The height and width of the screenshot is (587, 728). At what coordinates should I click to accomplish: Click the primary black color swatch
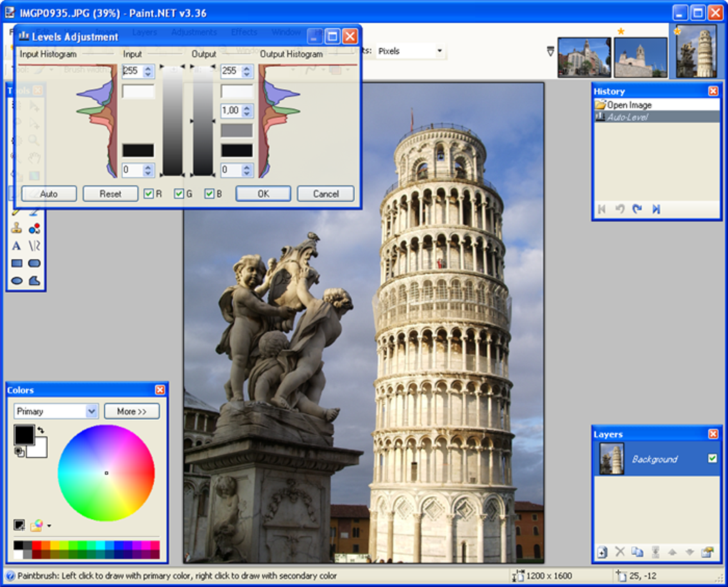coord(24,435)
